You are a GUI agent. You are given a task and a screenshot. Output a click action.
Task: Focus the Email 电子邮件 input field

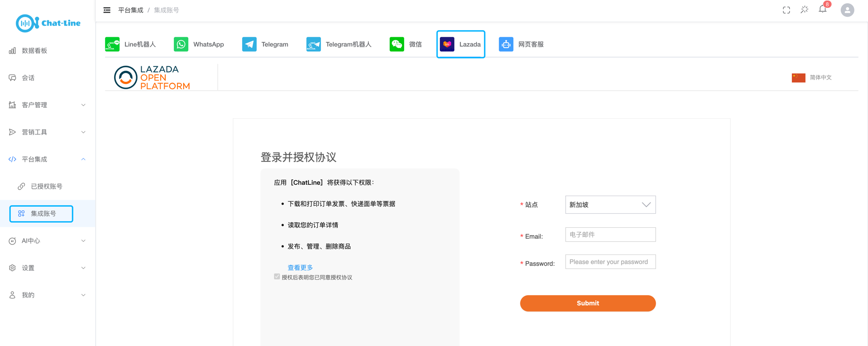(610, 235)
